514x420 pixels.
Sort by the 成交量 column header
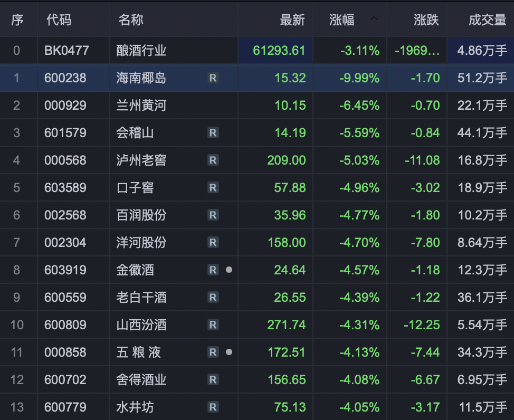click(488, 20)
